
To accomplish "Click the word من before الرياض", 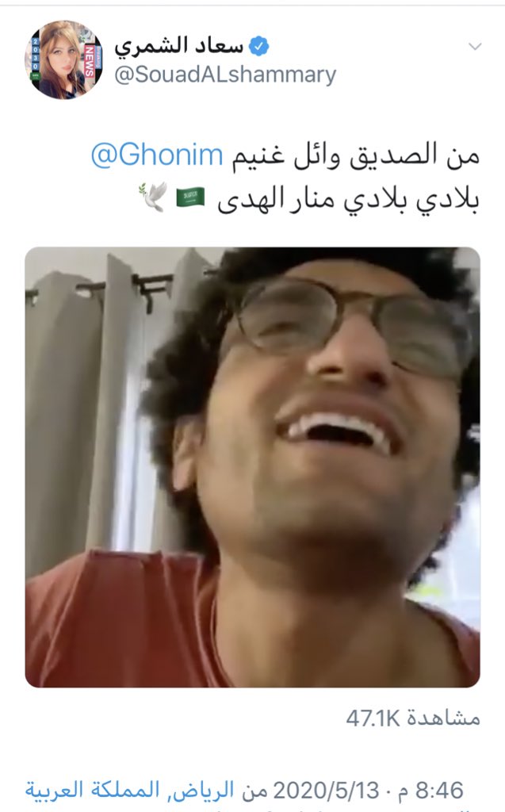I will click(254, 791).
